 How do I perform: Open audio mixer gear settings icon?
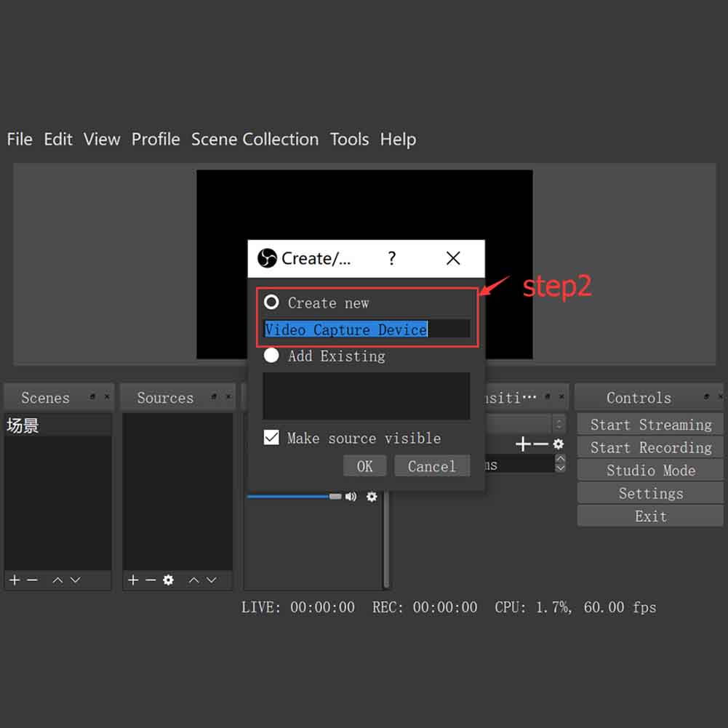click(372, 496)
